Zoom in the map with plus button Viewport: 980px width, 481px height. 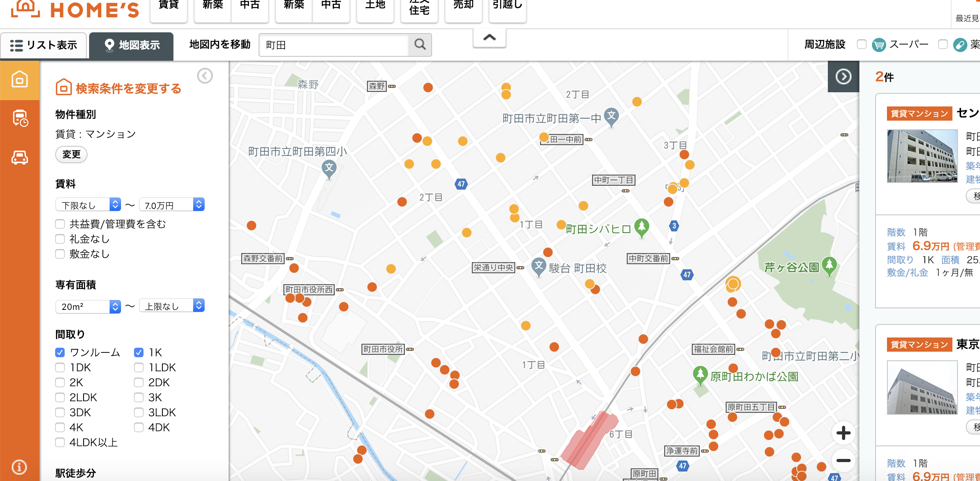point(843,433)
